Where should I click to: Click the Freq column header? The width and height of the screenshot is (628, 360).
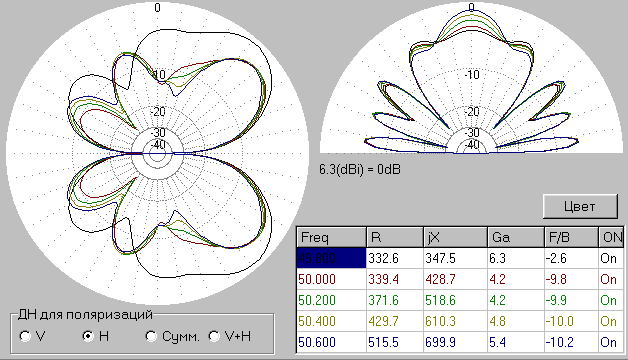(331, 237)
